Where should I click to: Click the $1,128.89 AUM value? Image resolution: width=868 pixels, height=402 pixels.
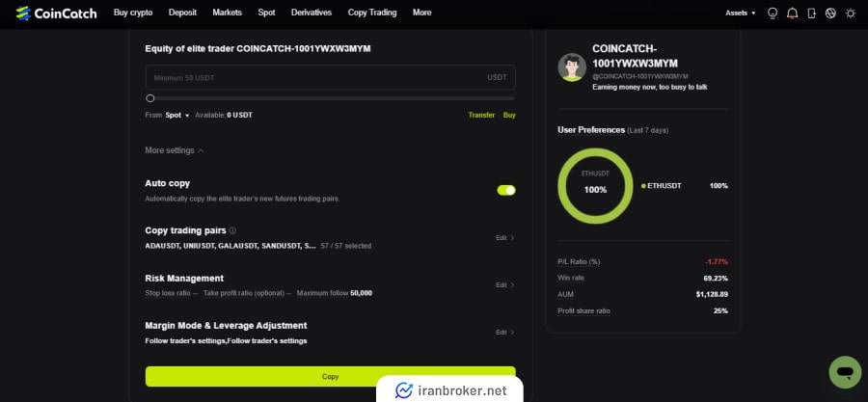tap(712, 295)
